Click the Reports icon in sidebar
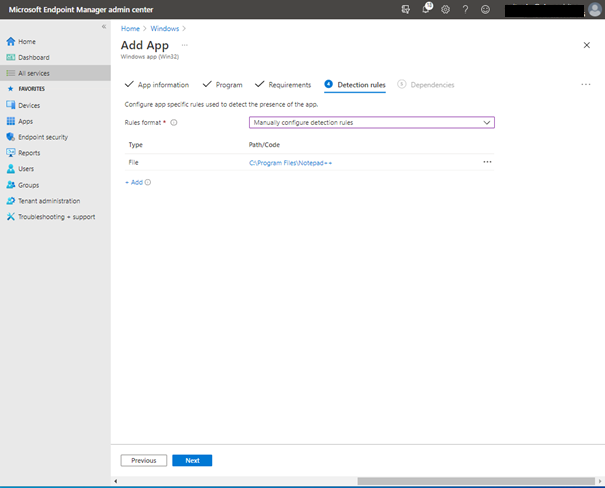This screenshot has width=605, height=488. click(x=11, y=152)
